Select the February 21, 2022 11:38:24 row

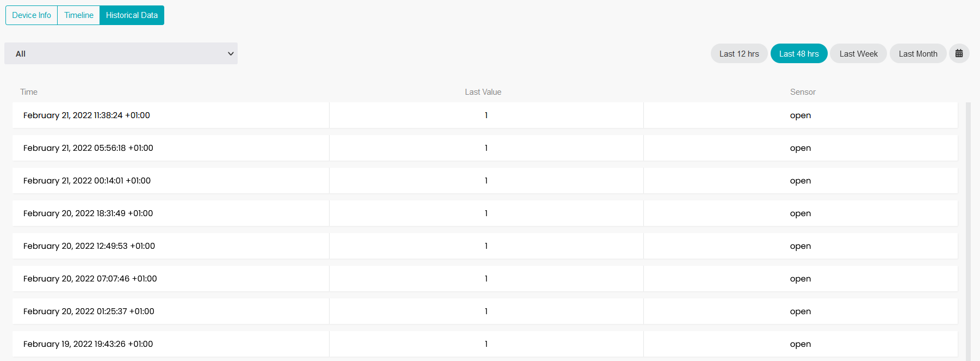[x=485, y=115]
